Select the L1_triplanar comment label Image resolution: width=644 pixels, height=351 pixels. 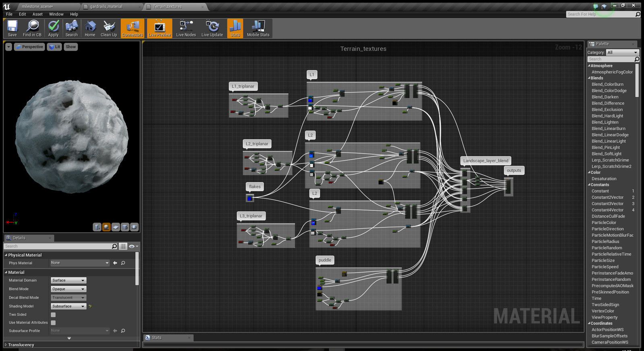243,86
